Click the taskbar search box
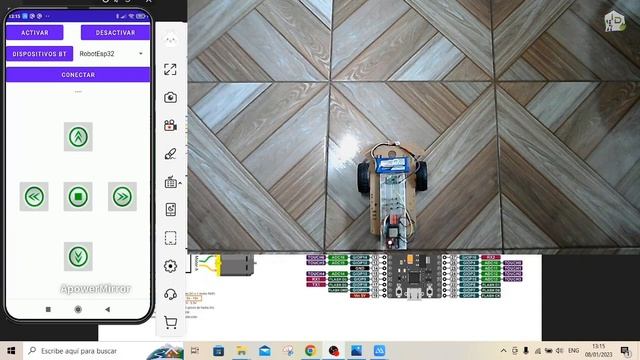 pos(104,351)
